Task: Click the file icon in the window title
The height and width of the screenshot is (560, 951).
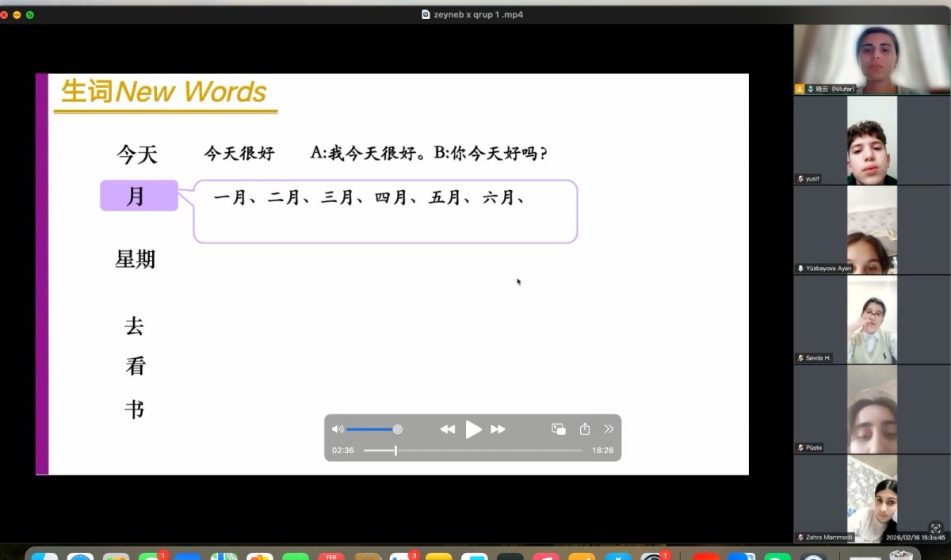Action: pyautogui.click(x=426, y=14)
